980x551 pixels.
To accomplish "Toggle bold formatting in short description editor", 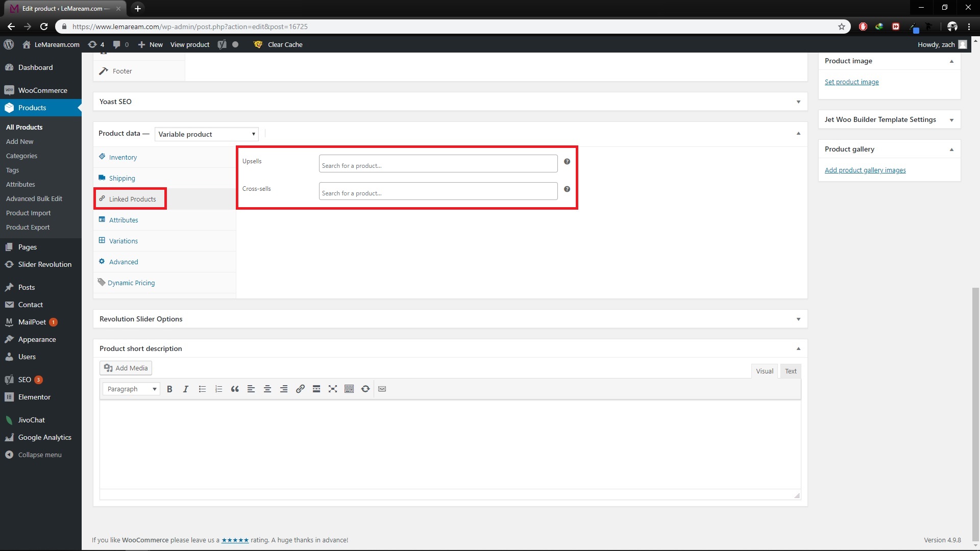I will point(169,389).
